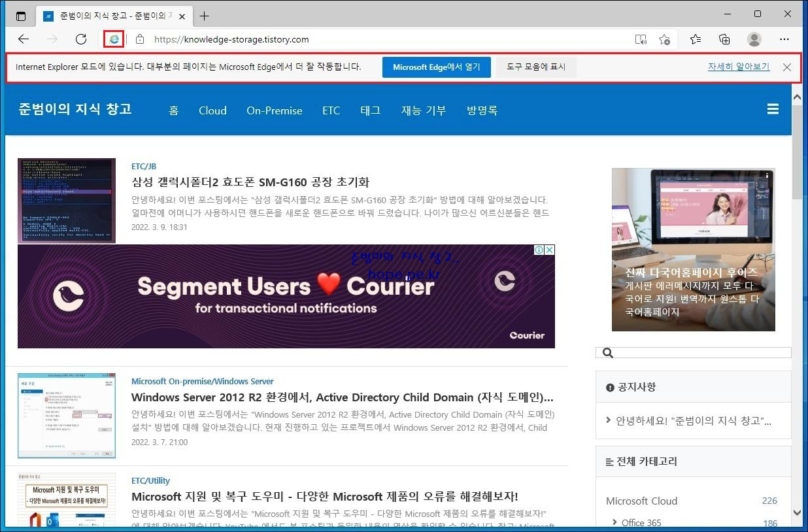Close the Courier ad with X icon
Viewport: 808px width, 532px height.
(x=550, y=250)
